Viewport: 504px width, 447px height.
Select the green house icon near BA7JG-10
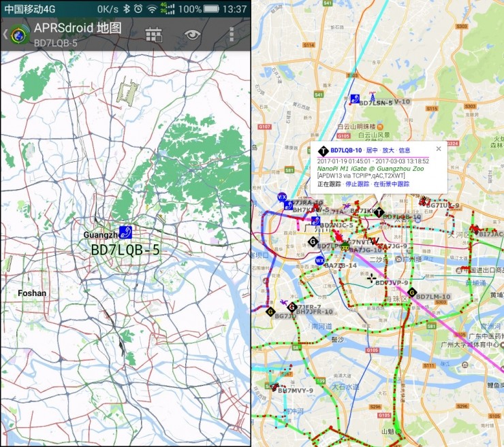(345, 247)
